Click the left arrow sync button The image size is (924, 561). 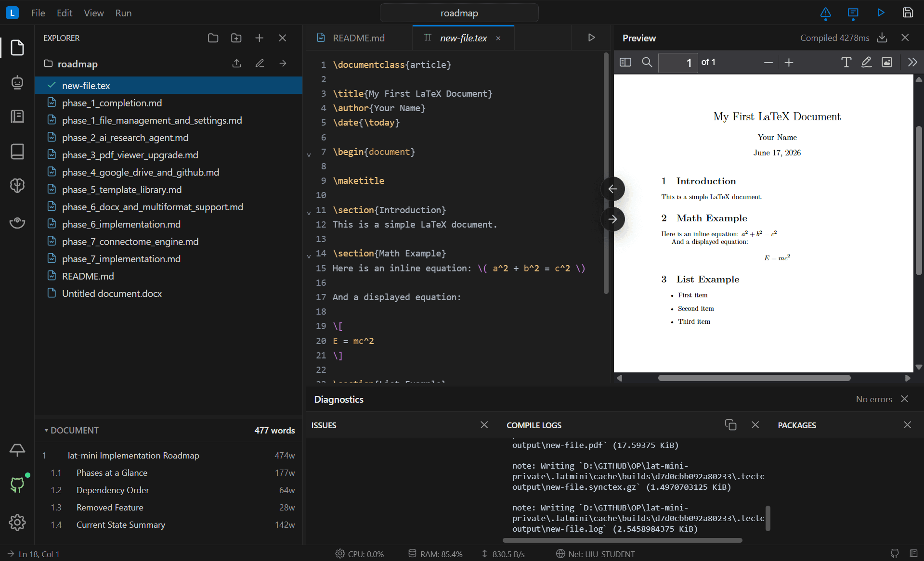coord(612,189)
